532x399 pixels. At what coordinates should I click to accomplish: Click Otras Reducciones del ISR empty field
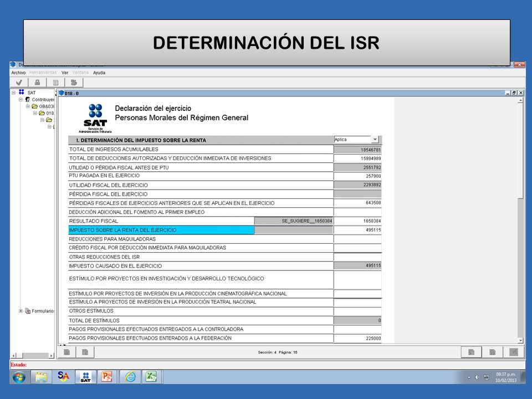(x=357, y=257)
